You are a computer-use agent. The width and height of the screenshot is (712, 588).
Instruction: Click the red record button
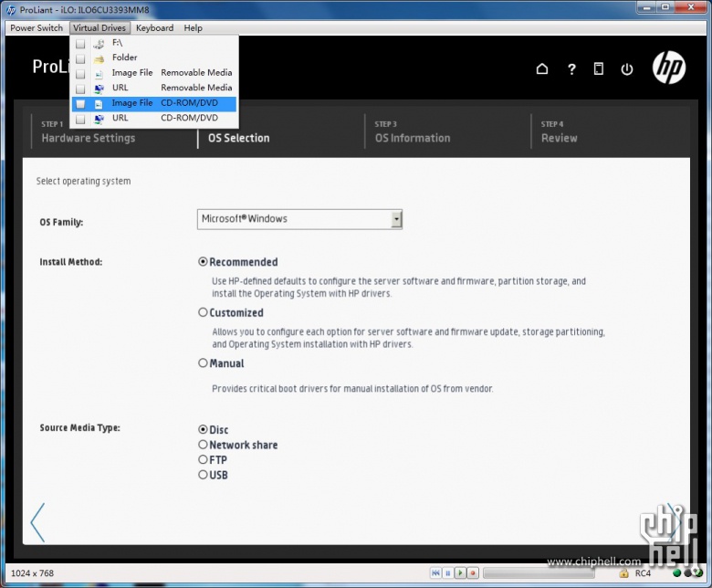pyautogui.click(x=473, y=573)
